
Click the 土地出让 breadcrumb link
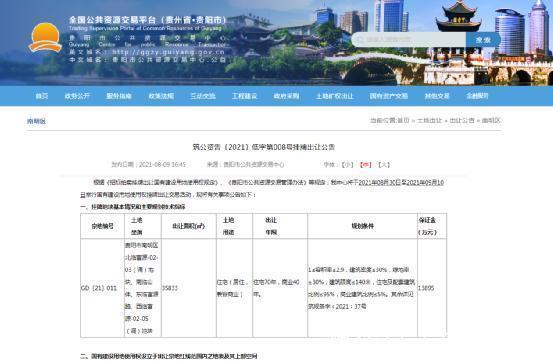coord(429,120)
